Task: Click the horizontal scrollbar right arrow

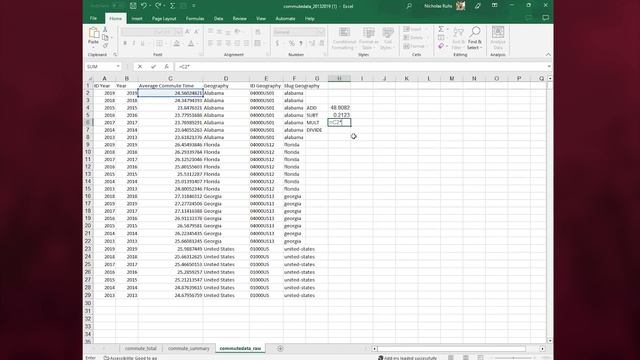Action: (542, 349)
